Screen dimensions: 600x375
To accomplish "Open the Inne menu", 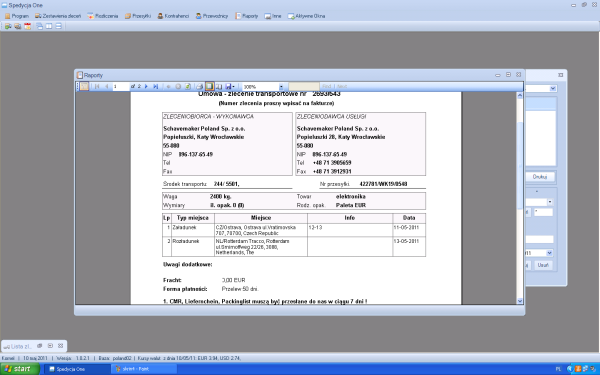I will 273,16.
